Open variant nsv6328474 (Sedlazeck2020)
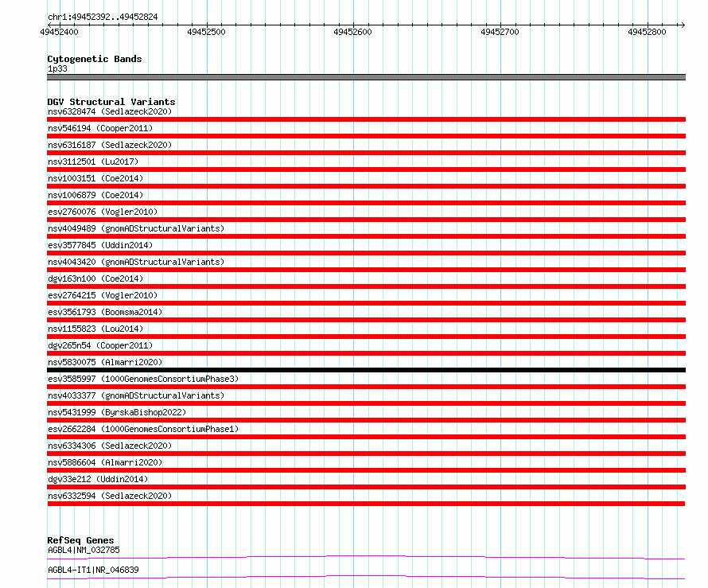The width and height of the screenshot is (708, 588). [110, 111]
